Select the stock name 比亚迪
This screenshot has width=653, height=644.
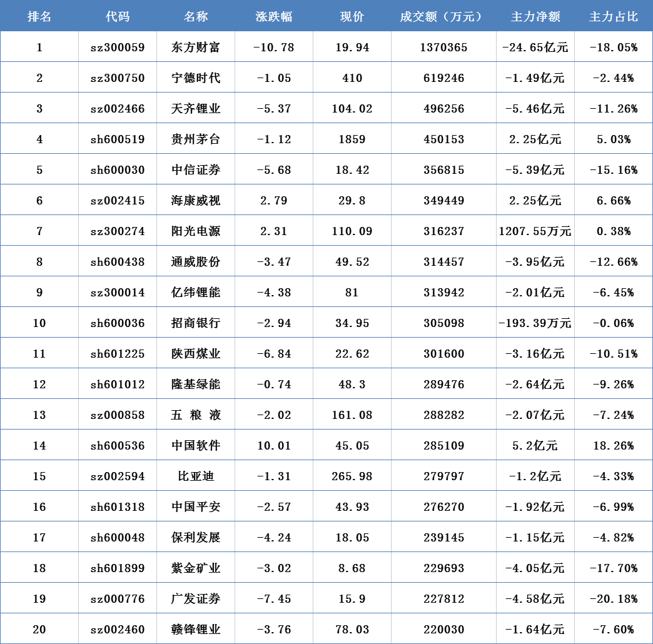point(196,476)
